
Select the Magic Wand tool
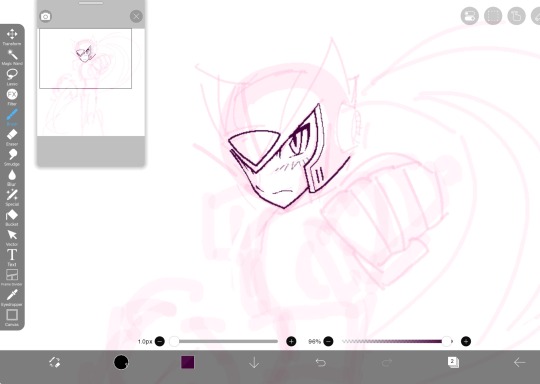click(x=12, y=57)
